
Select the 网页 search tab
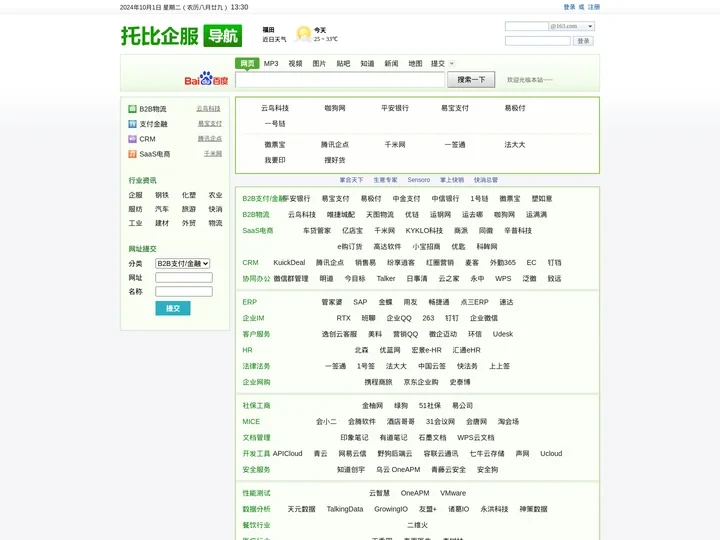pyautogui.click(x=247, y=63)
